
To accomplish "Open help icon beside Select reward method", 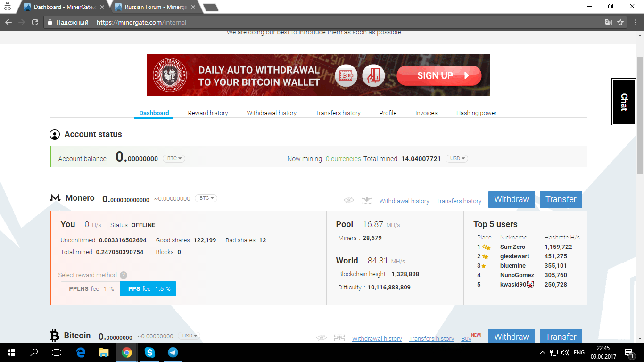I will (124, 275).
